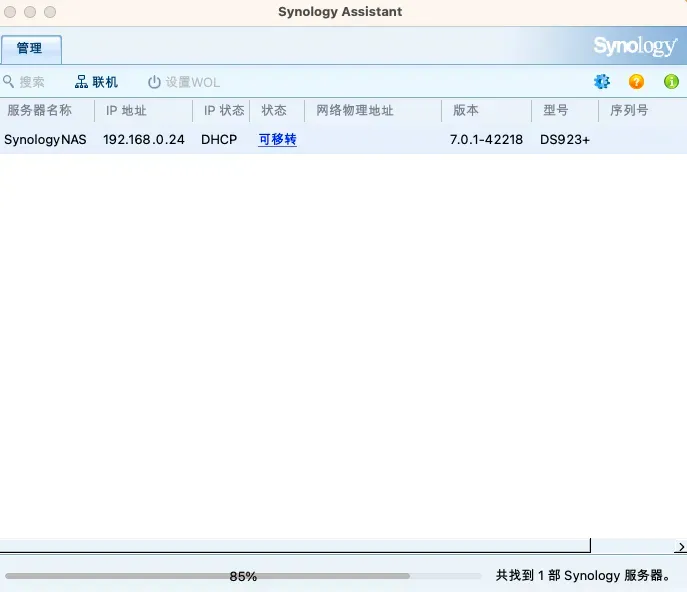Click the 85% search progress bar

[x=243, y=576]
